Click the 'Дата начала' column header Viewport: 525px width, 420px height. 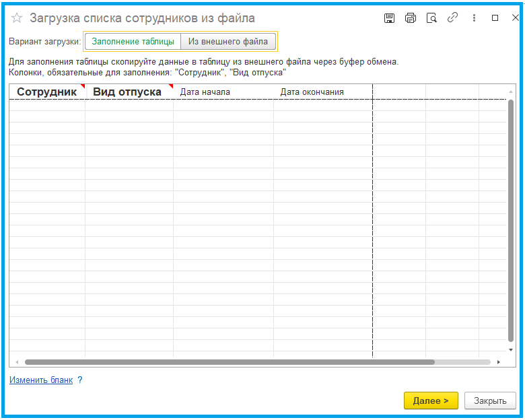(x=205, y=92)
